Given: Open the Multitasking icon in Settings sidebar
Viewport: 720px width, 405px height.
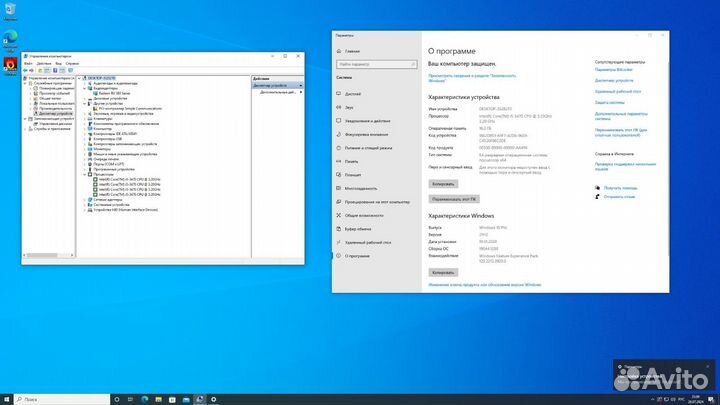Looking at the screenshot, I should 338,188.
